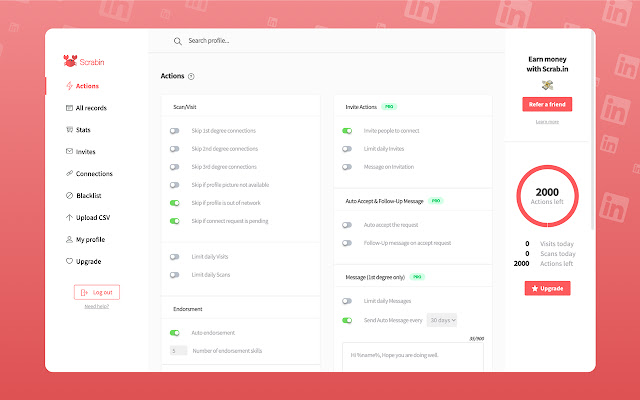Click the PRO badge beside Auto Accept
Image resolution: width=640 pixels, height=400 pixels.
pyautogui.click(x=436, y=201)
